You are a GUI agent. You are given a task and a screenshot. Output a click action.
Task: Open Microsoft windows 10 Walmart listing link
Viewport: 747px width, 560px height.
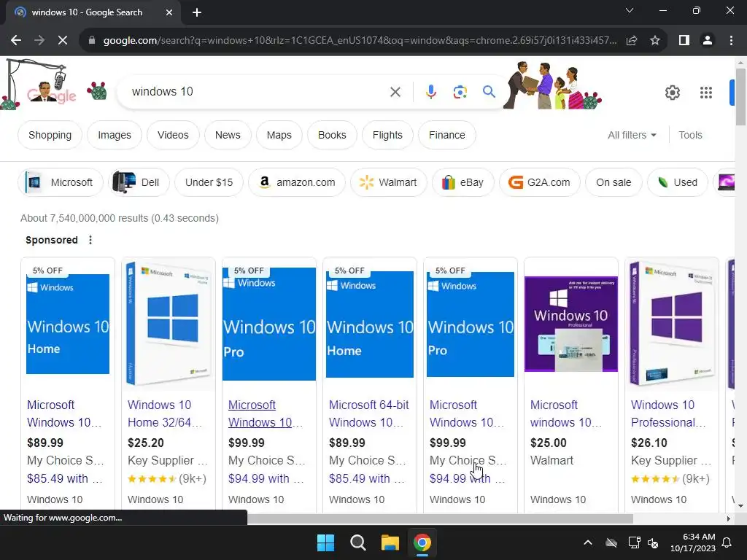(x=566, y=413)
